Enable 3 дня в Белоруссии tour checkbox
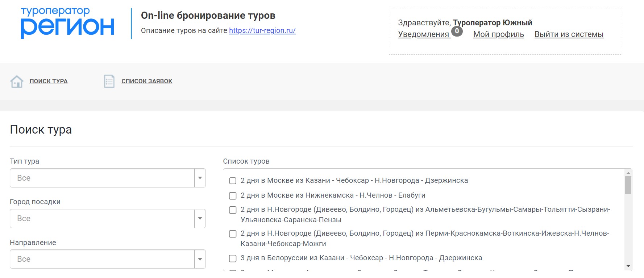 233,258
